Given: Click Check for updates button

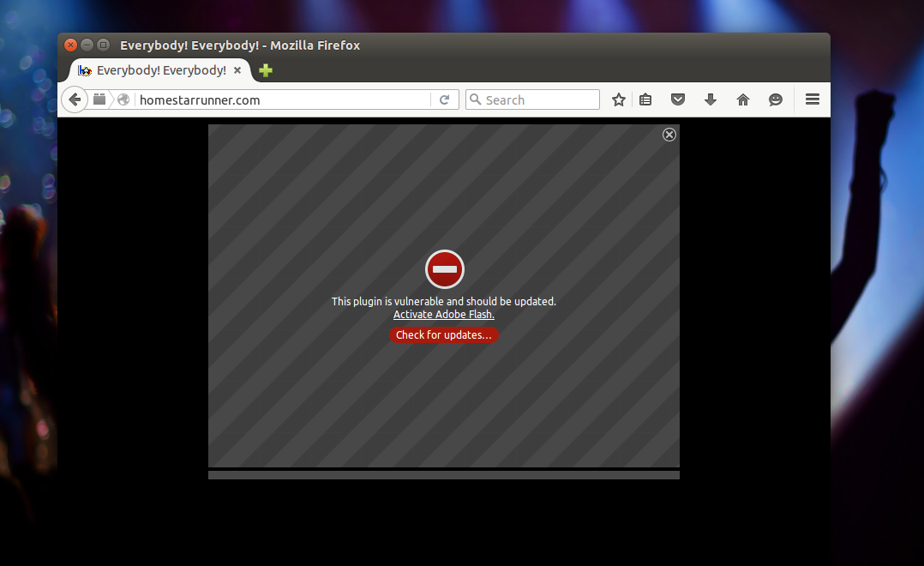Looking at the screenshot, I should click(x=444, y=334).
